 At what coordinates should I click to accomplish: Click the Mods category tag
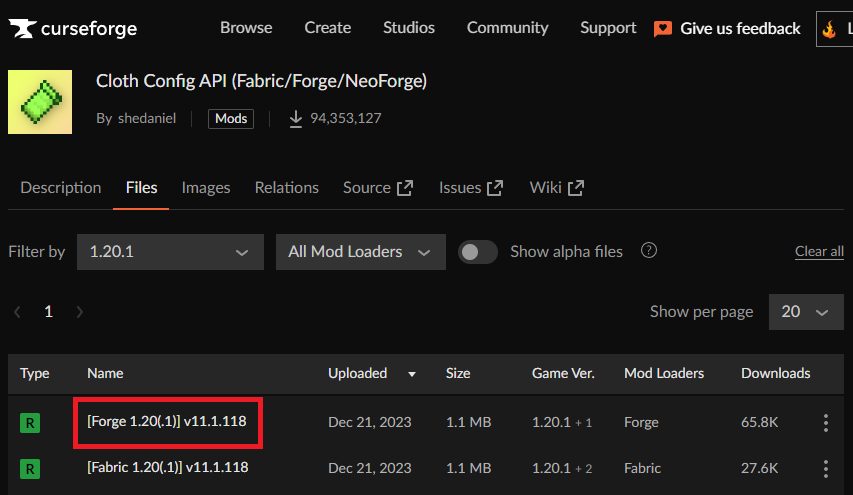click(x=231, y=119)
